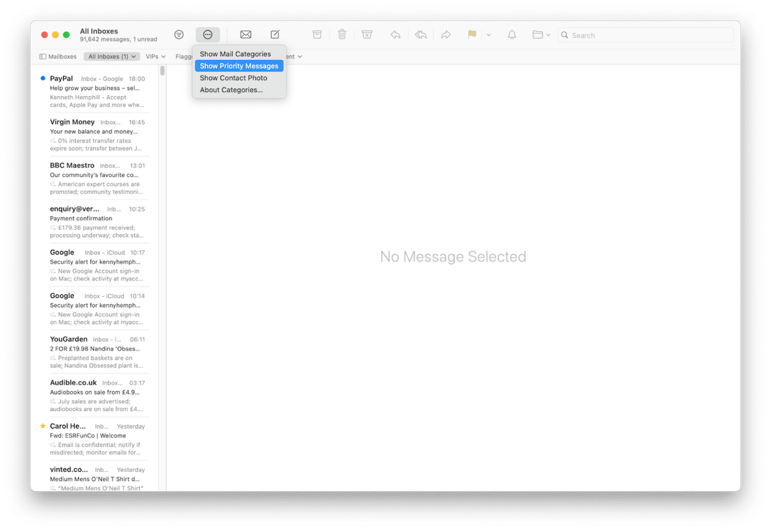Click the filter messages icon
771x532 pixels.
[x=179, y=35]
